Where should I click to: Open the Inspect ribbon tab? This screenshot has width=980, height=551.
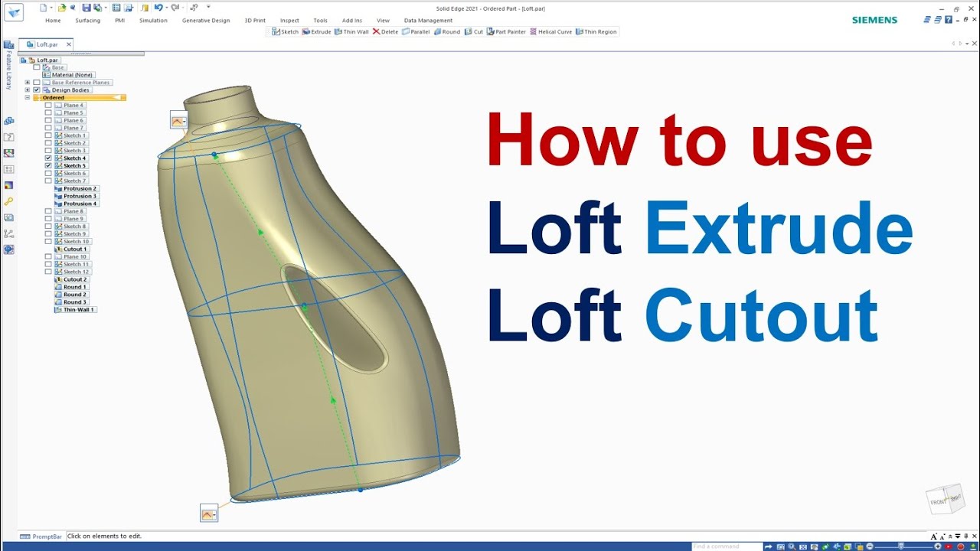[x=289, y=21]
